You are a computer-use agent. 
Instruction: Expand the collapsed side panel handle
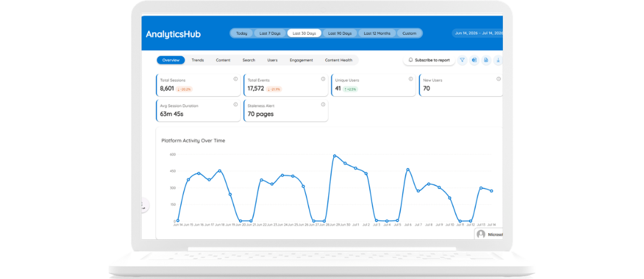click(145, 205)
